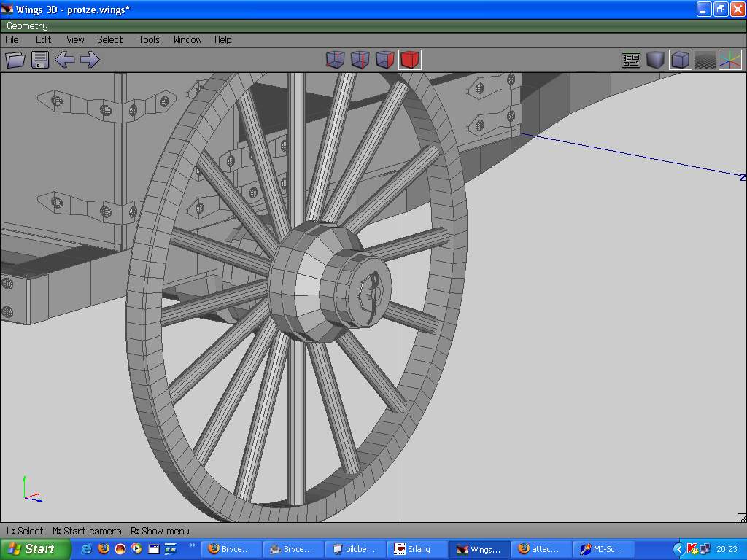Launch Internet Explorer from quick launch

(86, 549)
